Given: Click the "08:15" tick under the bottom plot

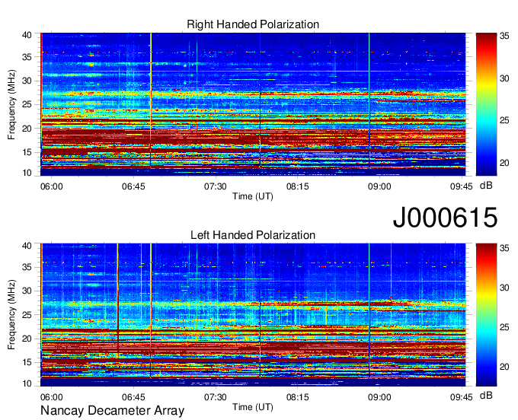Looking at the screenshot, I should pyautogui.click(x=298, y=397).
